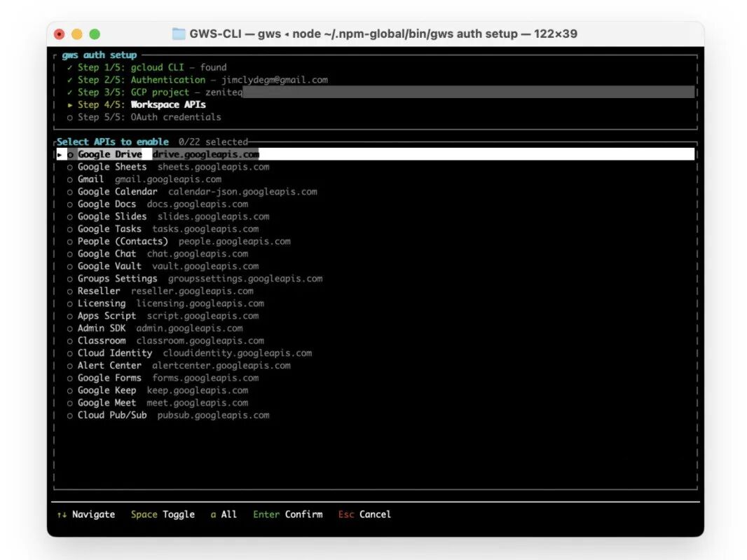
Task: Click Step 4/5 Workspace APIs line
Action: click(136, 104)
